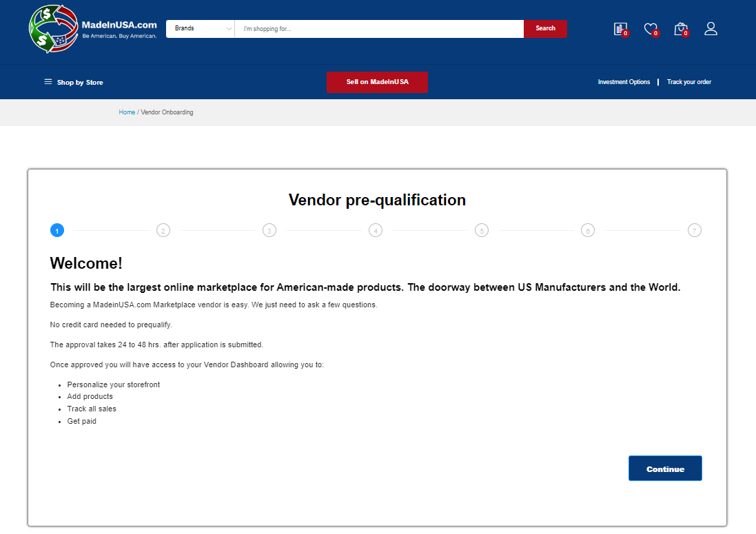Viewport: 756px width, 534px height.
Task: Select step 6 in progress indicator
Action: tap(588, 230)
